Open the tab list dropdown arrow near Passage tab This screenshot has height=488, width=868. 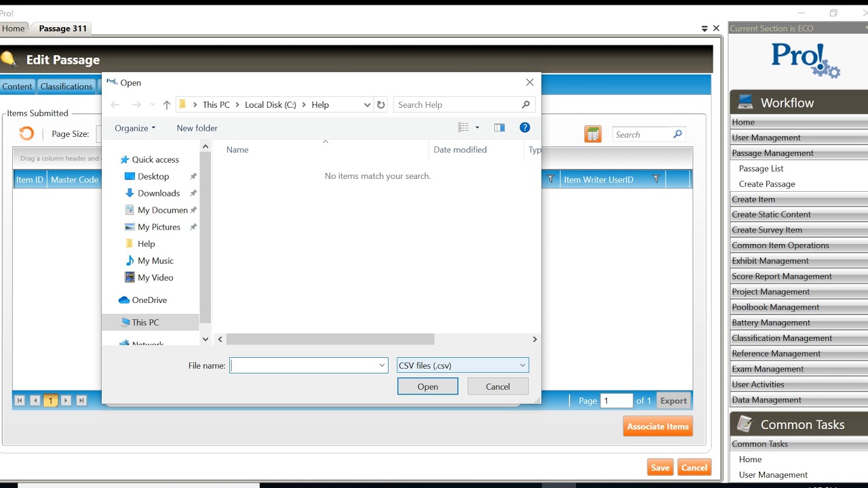pyautogui.click(x=705, y=28)
